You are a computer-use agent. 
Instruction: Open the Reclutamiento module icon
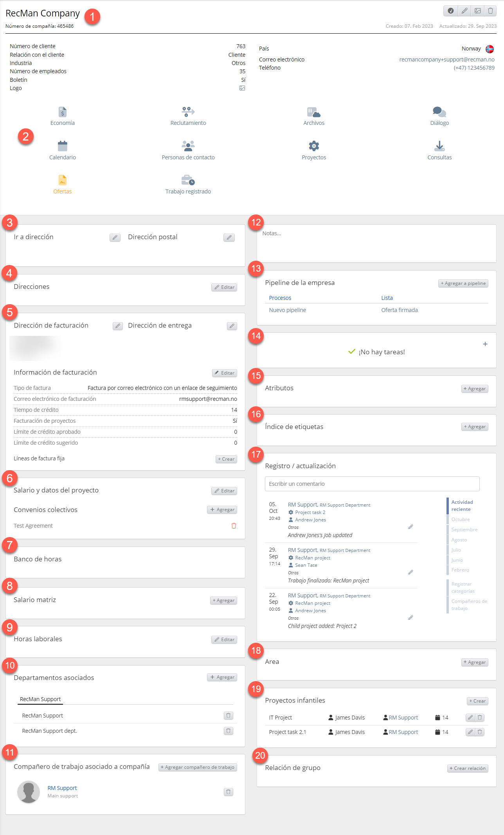click(188, 112)
